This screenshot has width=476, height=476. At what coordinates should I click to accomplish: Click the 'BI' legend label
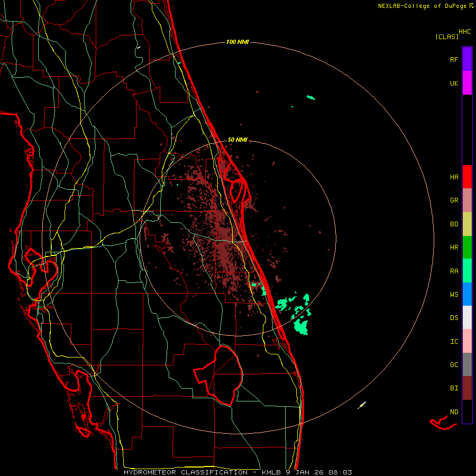pos(454,388)
